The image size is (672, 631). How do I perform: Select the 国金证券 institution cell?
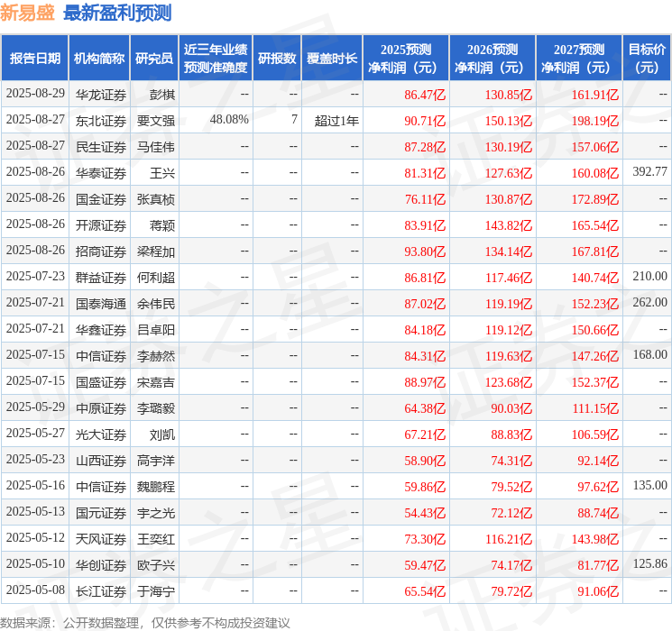101,199
